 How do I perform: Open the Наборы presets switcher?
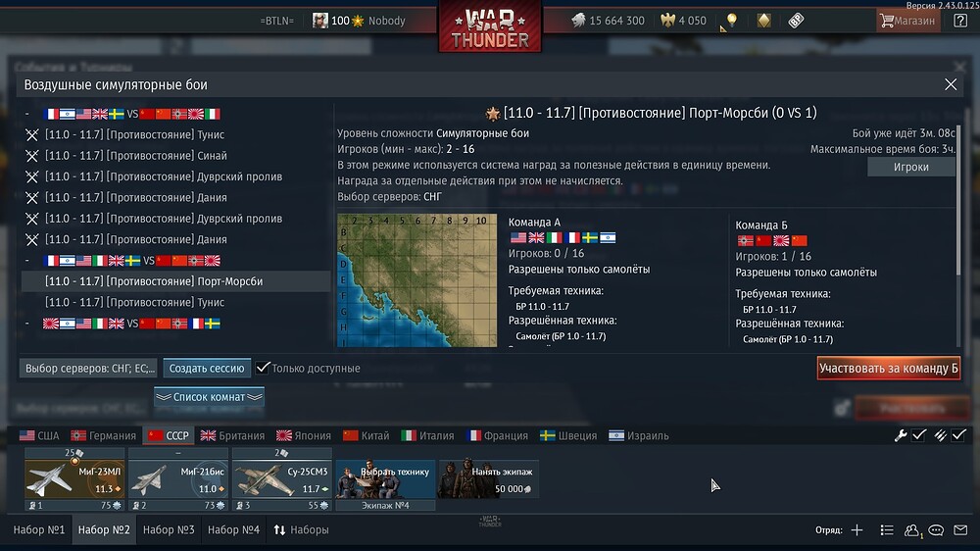coord(301,529)
